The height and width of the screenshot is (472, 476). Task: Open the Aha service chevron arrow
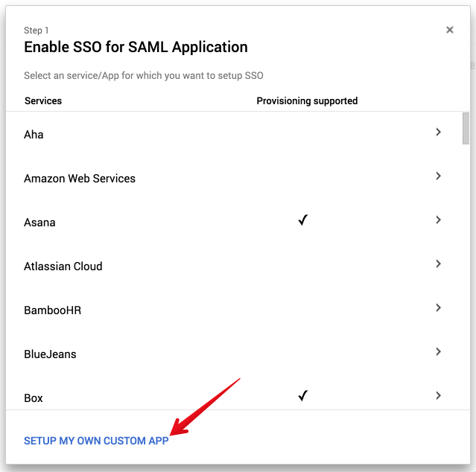click(x=438, y=133)
